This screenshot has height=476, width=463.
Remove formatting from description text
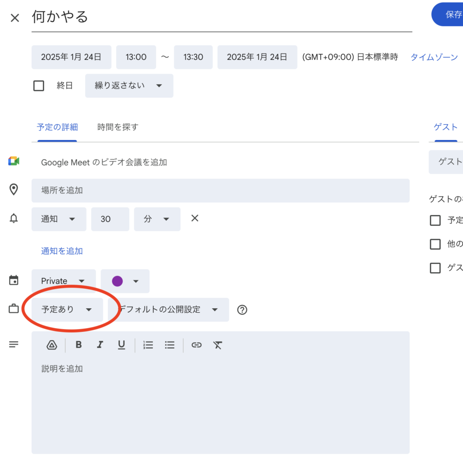click(x=218, y=345)
